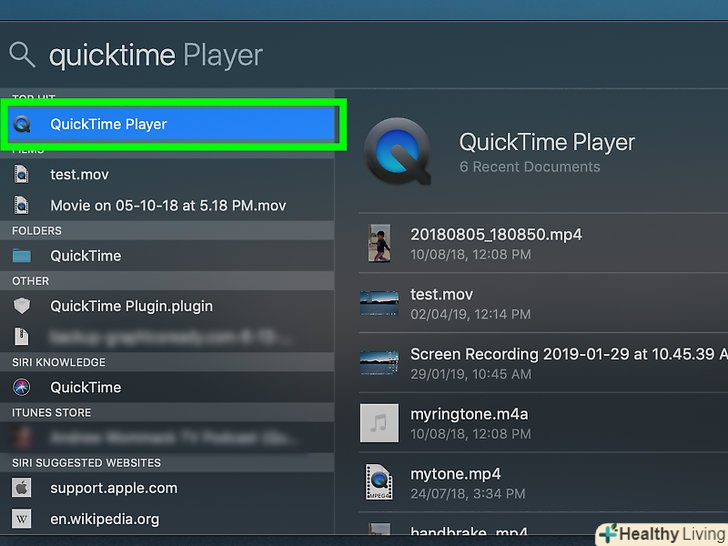
Task: Click the Apple logo icon for support.apple.com
Action: [21, 488]
